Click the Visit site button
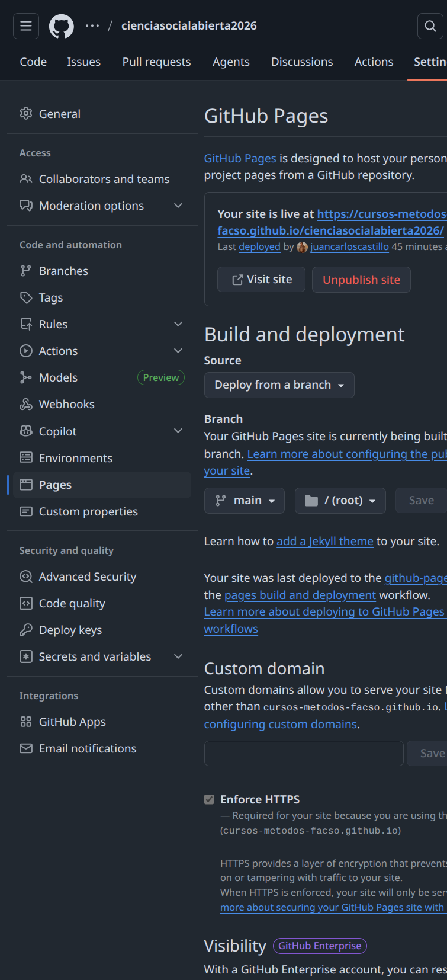Screen dimensions: 447x980 [x=262, y=280]
